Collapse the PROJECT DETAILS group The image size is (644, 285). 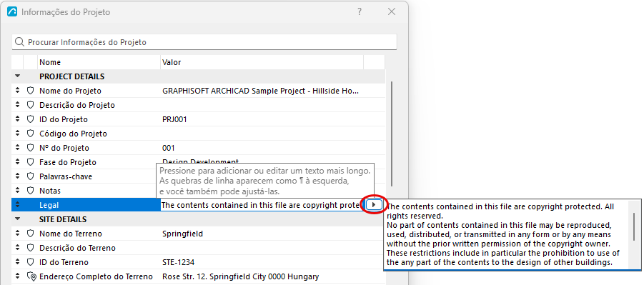(x=17, y=76)
